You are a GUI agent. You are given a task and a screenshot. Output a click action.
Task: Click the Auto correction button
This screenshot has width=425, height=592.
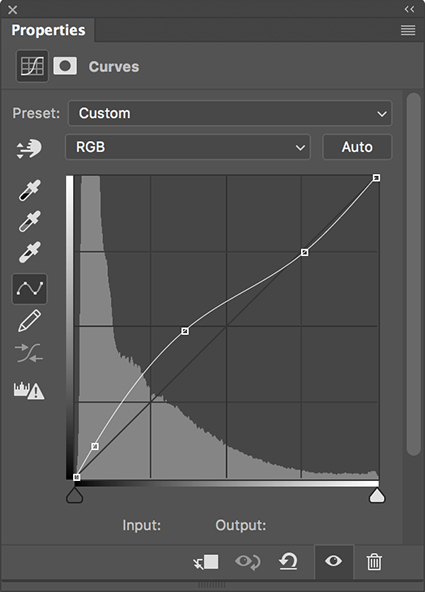tap(357, 147)
